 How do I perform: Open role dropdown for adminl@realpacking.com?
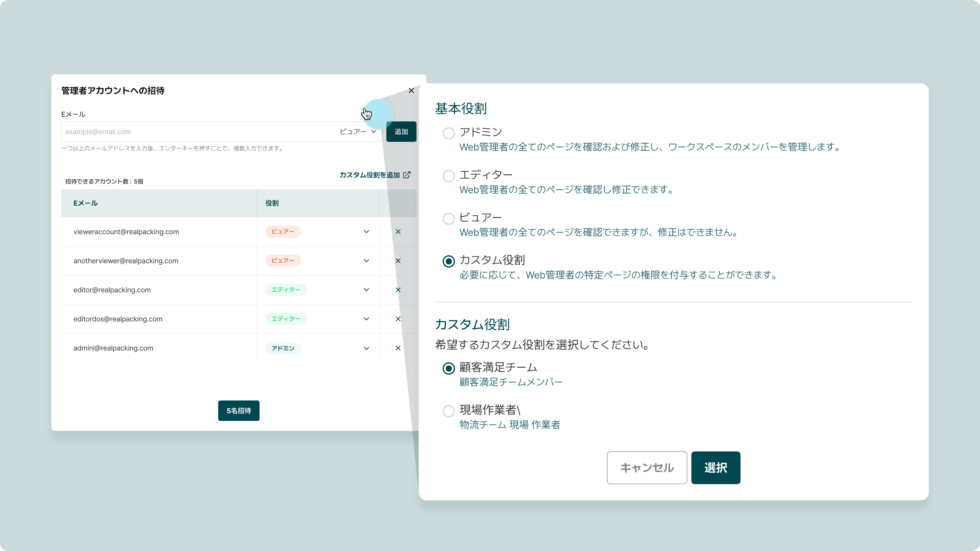point(366,348)
